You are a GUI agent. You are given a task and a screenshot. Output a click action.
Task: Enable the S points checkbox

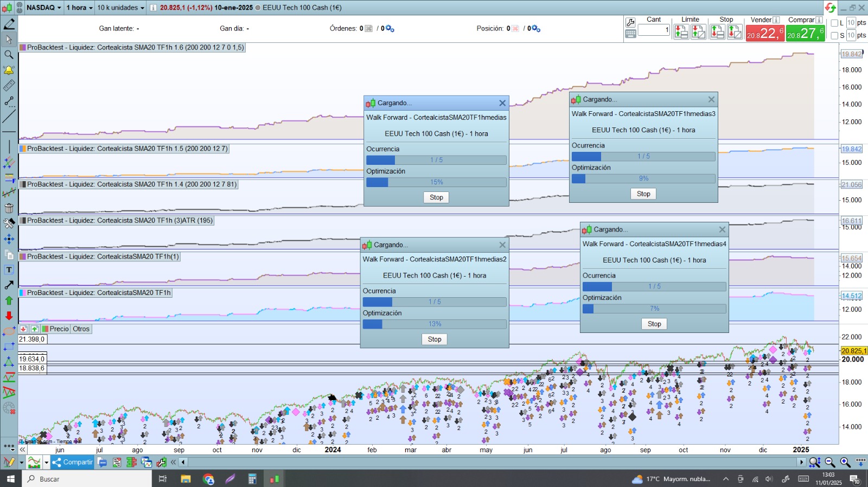pyautogui.click(x=834, y=35)
